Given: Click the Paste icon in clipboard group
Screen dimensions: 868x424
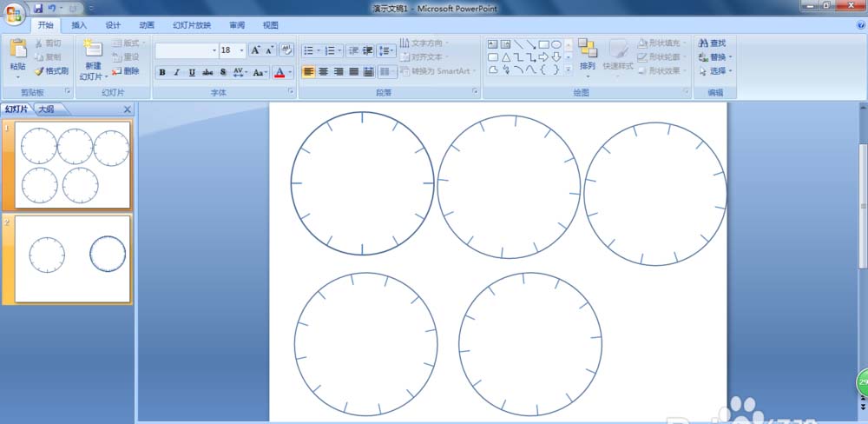Looking at the screenshot, I should pyautogui.click(x=17, y=49).
